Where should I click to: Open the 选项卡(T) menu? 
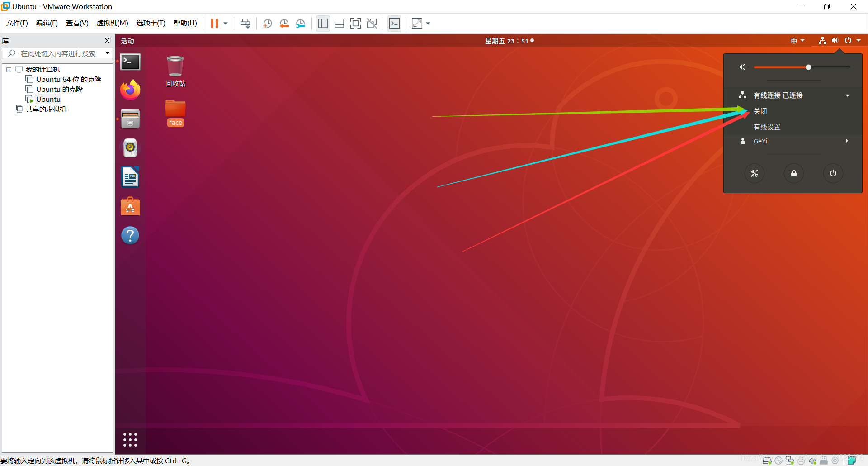click(151, 23)
